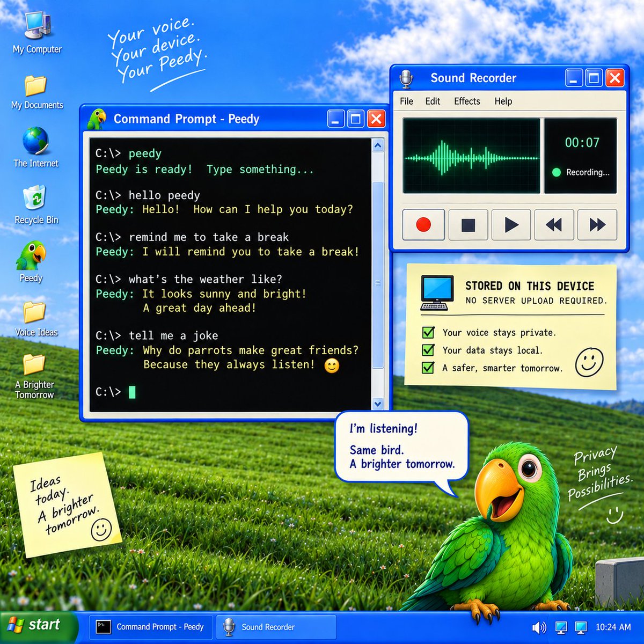The width and height of the screenshot is (644, 644).
Task: Click 'Why do parrots make great friends?' line
Action: (251, 350)
